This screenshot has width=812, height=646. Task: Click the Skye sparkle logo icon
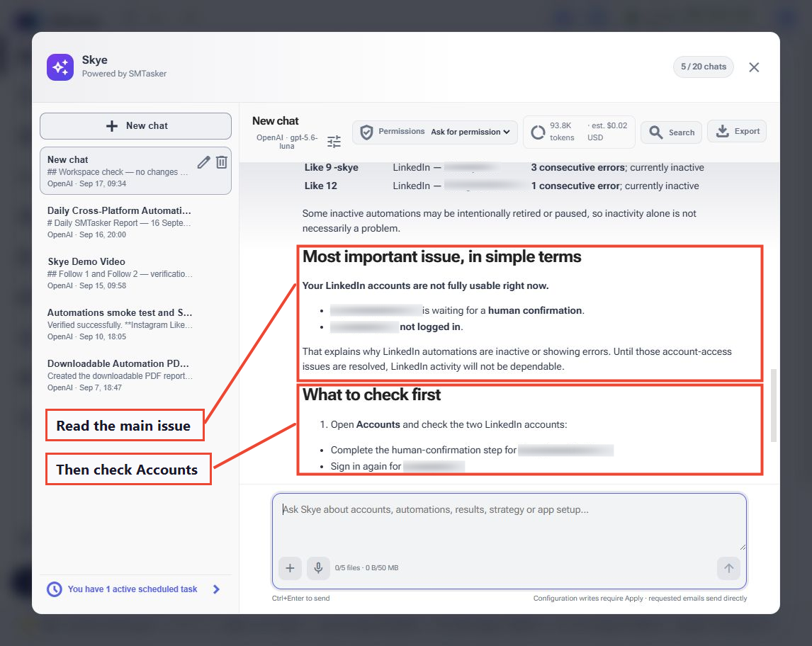click(60, 67)
